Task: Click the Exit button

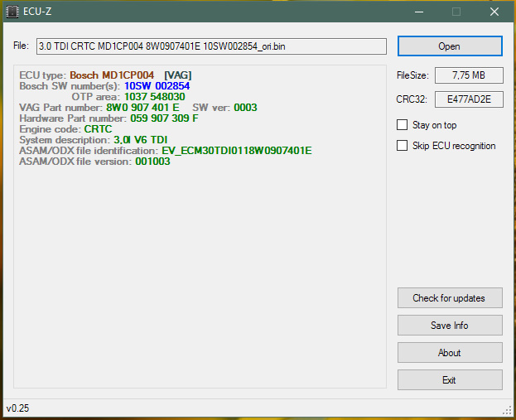Action: 450,380
